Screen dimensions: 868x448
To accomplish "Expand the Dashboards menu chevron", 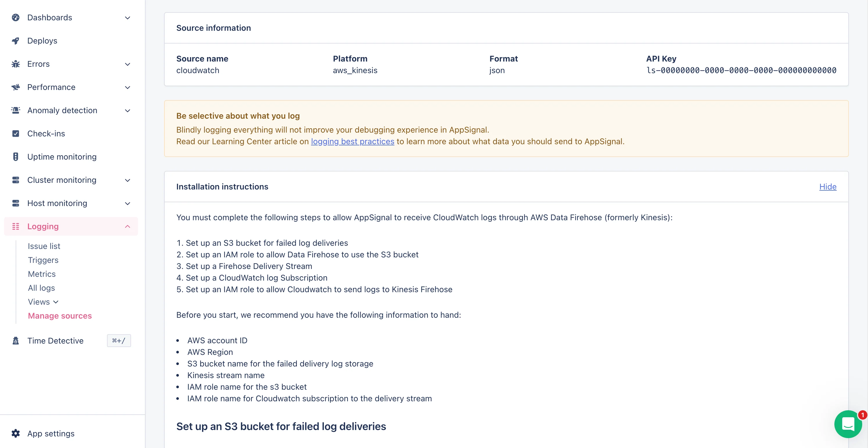I will click(127, 18).
